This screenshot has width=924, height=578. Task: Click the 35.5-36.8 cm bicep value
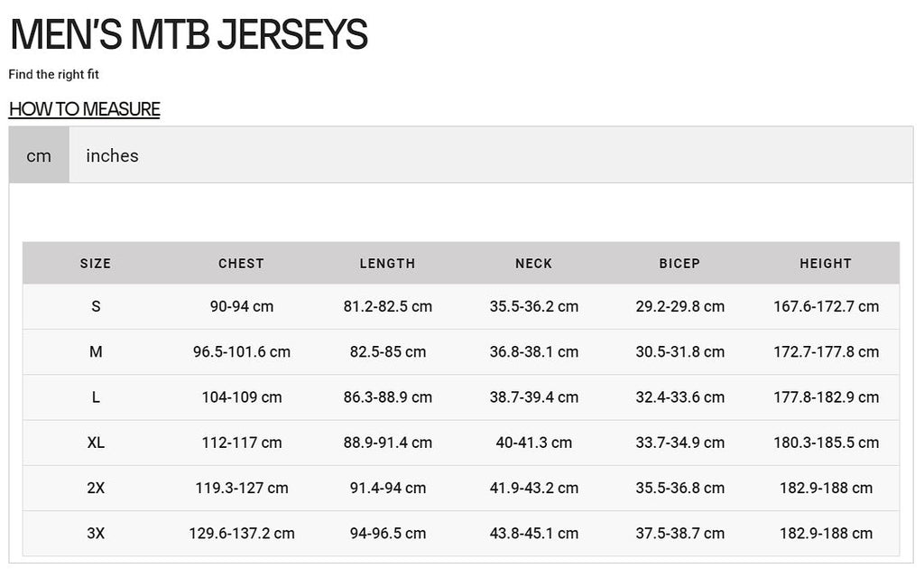pyautogui.click(x=679, y=489)
